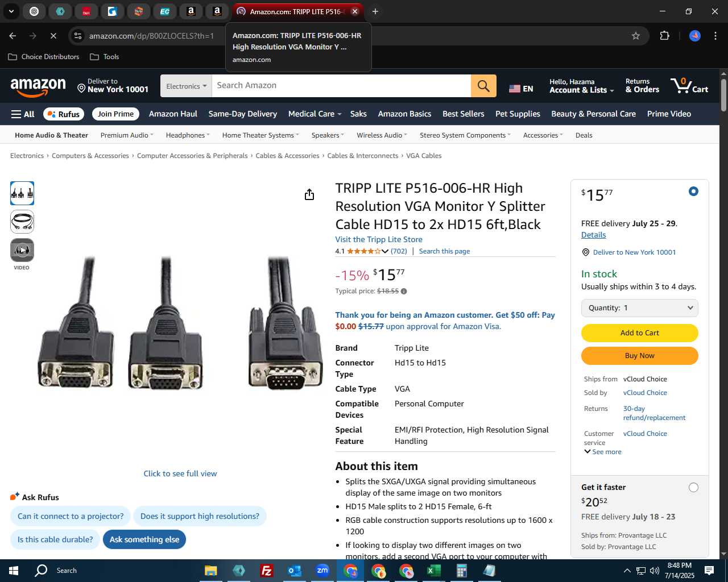
Task: Open Same-Day Delivery nav item
Action: coord(243,114)
